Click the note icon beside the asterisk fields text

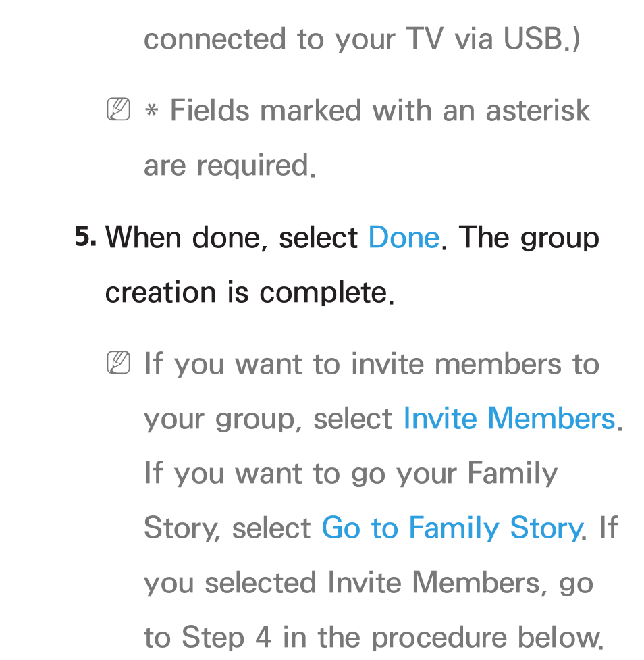point(118,109)
